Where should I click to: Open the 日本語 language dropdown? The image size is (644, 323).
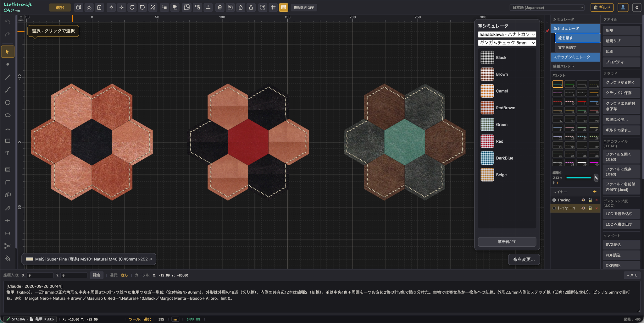(x=548, y=8)
